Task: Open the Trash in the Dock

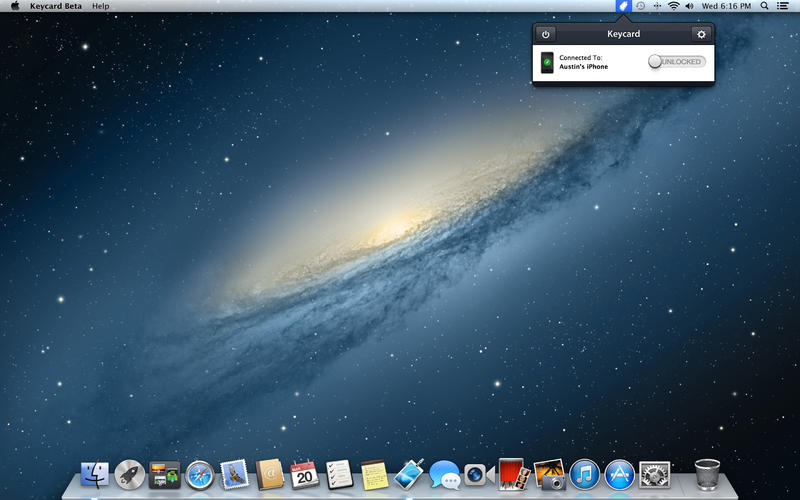Action: click(x=707, y=472)
